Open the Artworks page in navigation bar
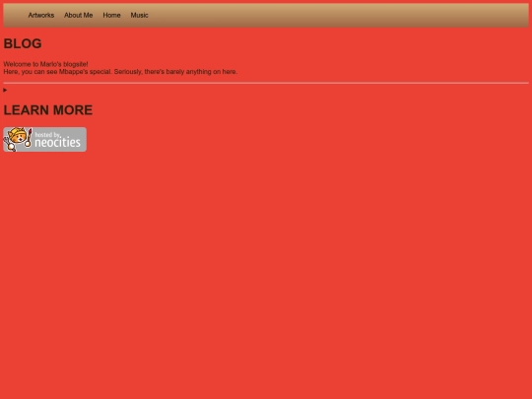532x399 pixels. [41, 15]
